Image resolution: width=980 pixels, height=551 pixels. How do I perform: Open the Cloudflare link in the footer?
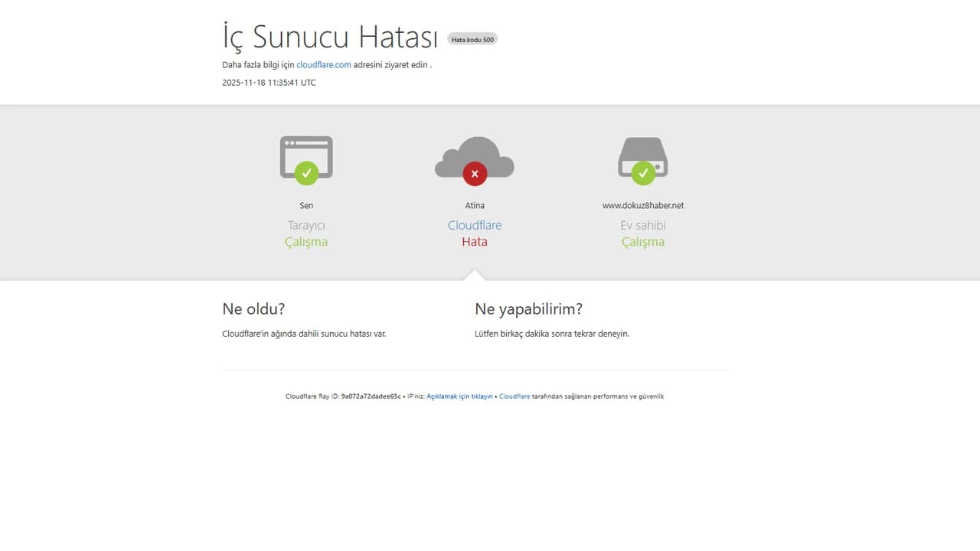[x=514, y=396]
